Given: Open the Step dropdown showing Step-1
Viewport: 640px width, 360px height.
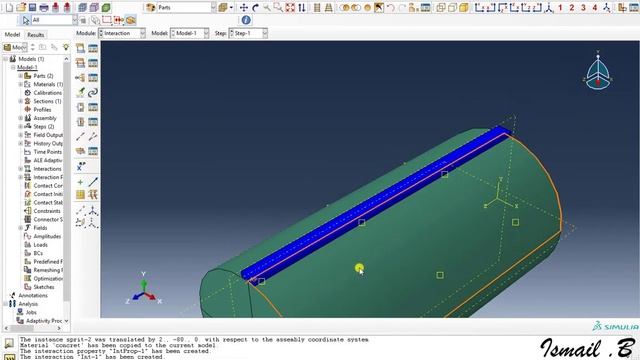Looking at the screenshot, I should click(248, 33).
